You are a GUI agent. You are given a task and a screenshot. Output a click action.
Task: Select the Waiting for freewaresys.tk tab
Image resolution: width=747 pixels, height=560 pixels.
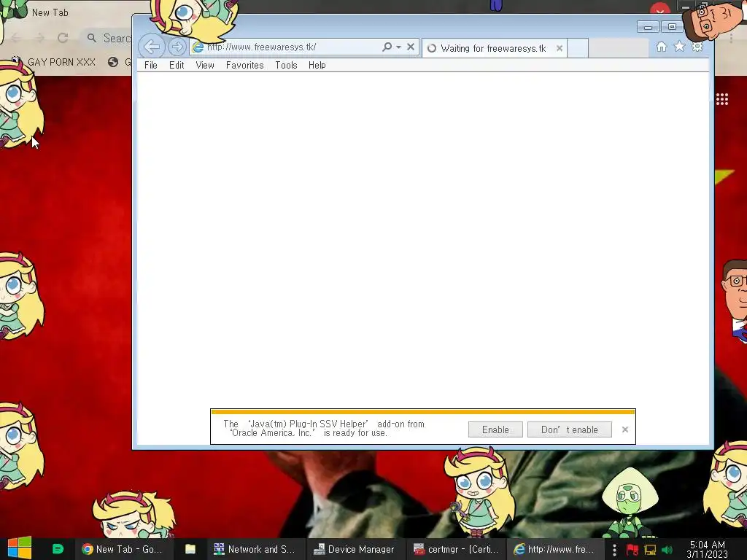pyautogui.click(x=493, y=48)
